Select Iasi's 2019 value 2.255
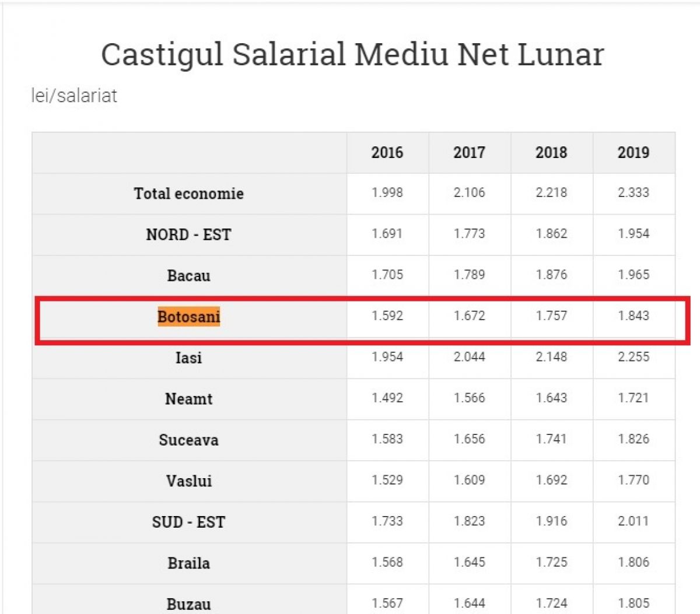The height and width of the screenshot is (614, 700). pyautogui.click(x=633, y=357)
